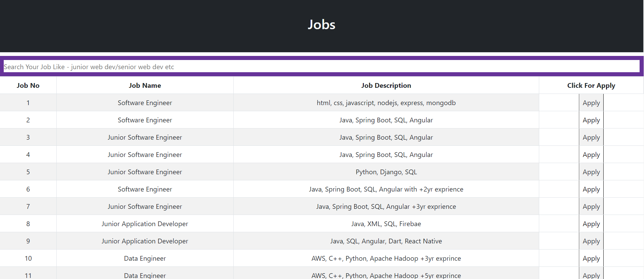The height and width of the screenshot is (279, 644).
Task: Click the job search input field
Action: (x=321, y=66)
